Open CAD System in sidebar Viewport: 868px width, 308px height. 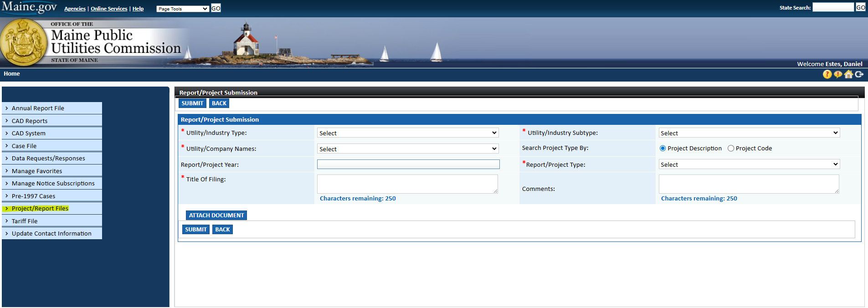coord(52,133)
